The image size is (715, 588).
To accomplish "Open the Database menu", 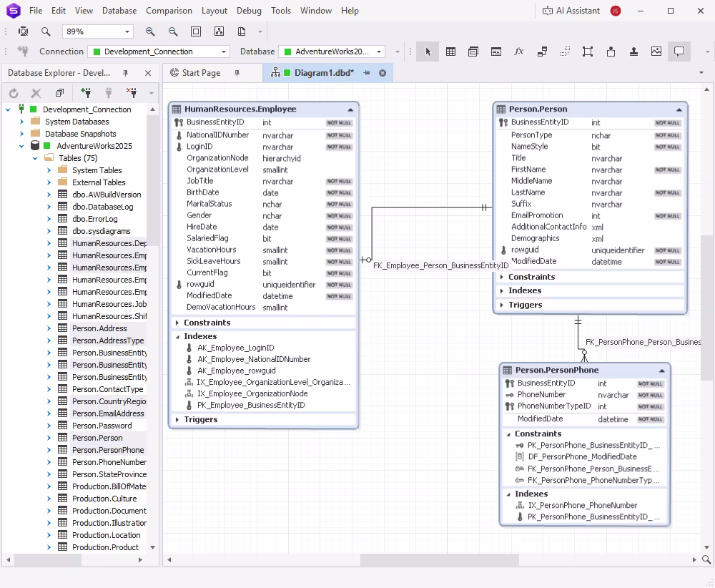I will pyautogui.click(x=119, y=11).
